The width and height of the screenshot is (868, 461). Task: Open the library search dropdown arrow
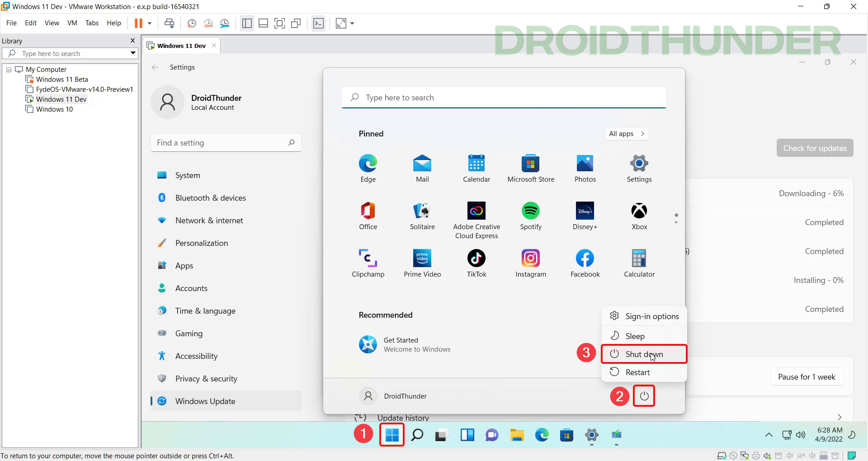132,53
